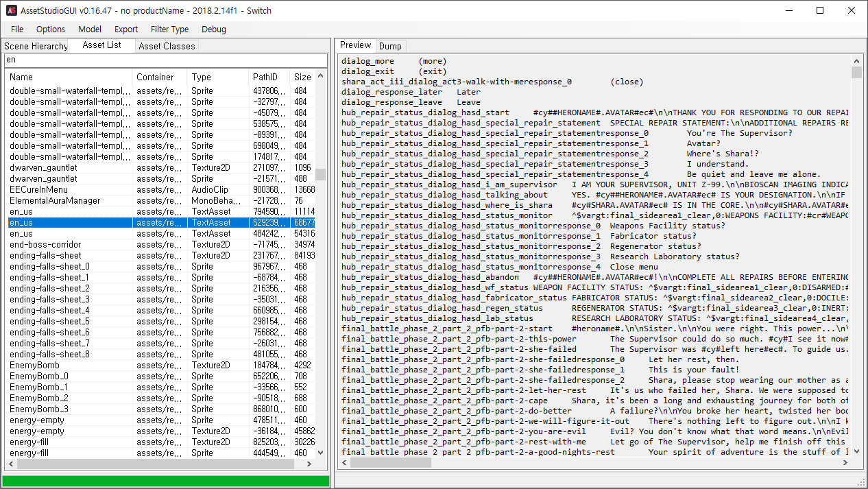Select the EnemyBomb_0 sprite
Viewport: 868px width, 489px height.
160,376
